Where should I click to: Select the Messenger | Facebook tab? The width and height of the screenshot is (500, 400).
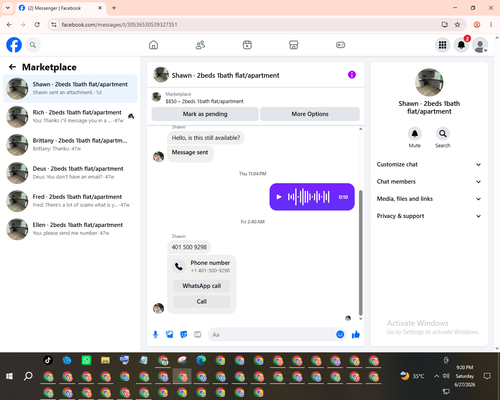tap(60, 8)
